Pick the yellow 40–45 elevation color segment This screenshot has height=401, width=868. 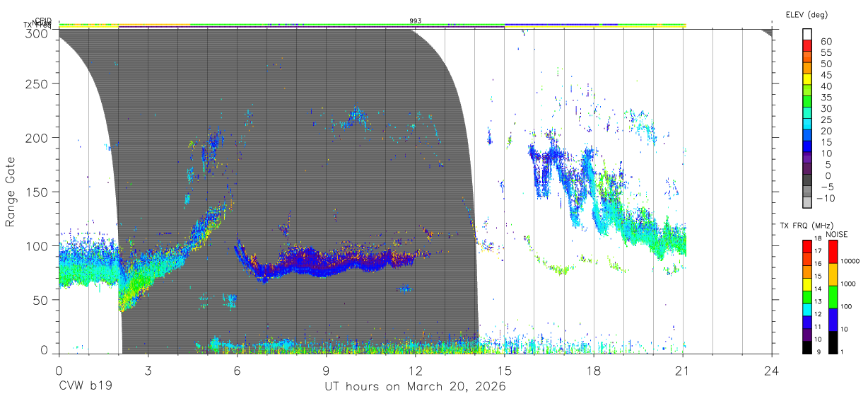tap(808, 79)
